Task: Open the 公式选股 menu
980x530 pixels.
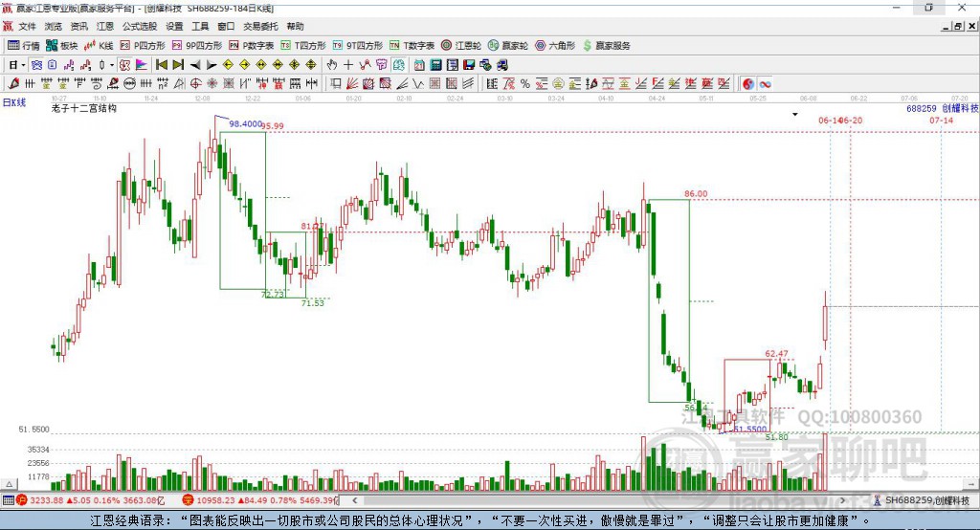Action: click(140, 26)
